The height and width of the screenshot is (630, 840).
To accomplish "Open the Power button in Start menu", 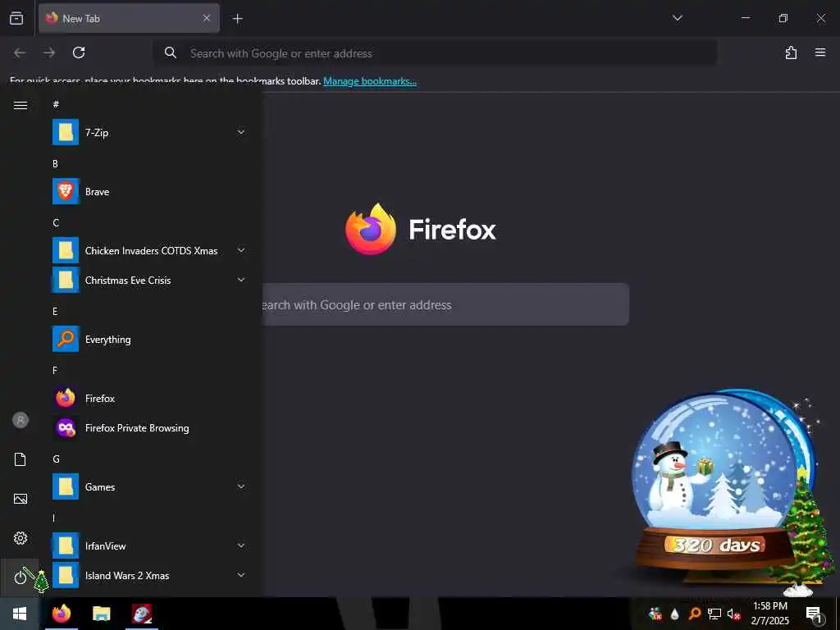I will [x=20, y=577].
